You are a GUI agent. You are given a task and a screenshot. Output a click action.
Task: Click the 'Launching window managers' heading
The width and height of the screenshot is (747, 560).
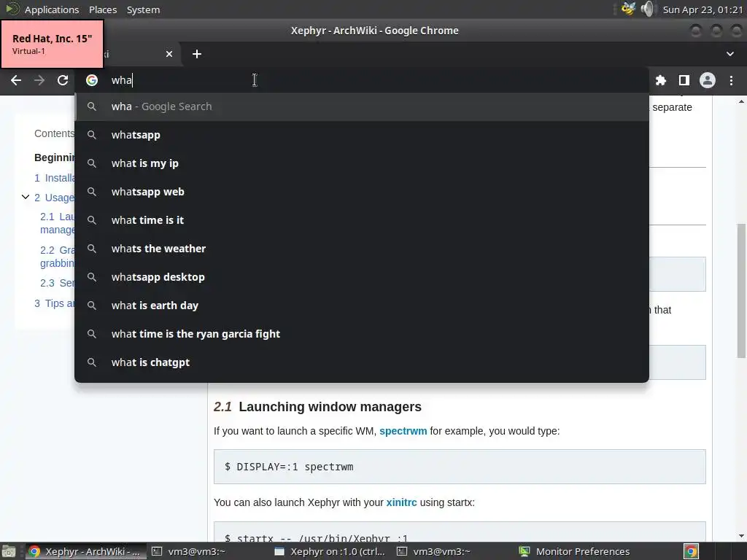[330, 407]
